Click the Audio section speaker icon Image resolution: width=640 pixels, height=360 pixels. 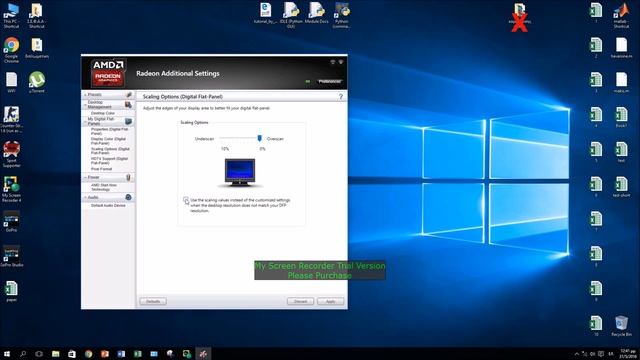click(128, 197)
